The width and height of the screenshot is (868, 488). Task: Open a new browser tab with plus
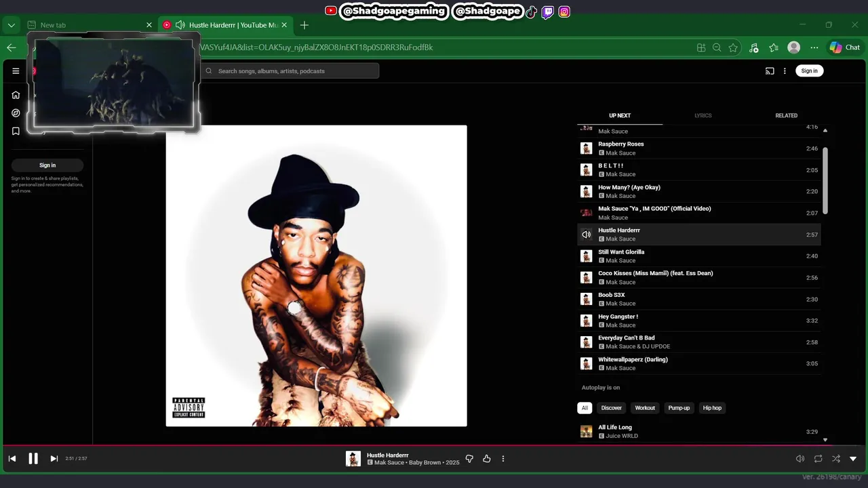tap(304, 25)
